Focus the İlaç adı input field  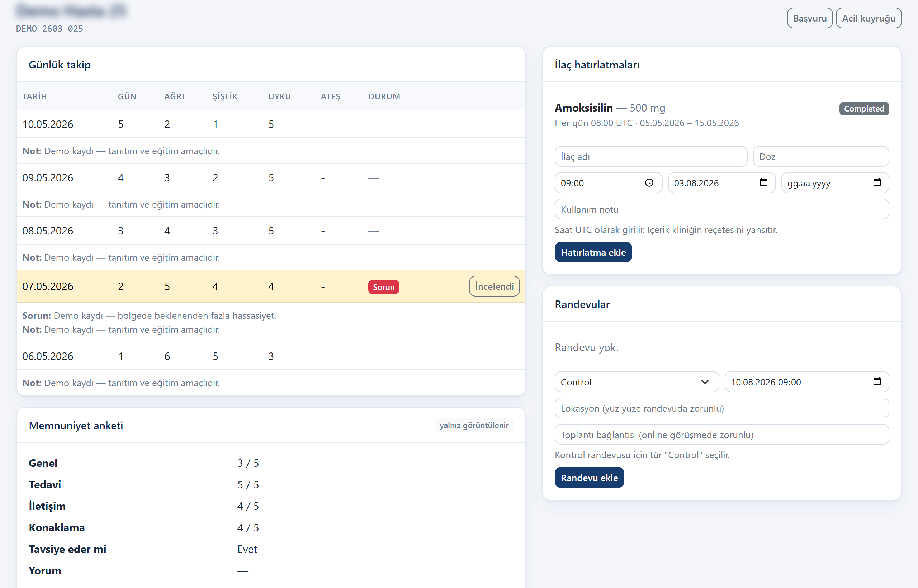651,157
